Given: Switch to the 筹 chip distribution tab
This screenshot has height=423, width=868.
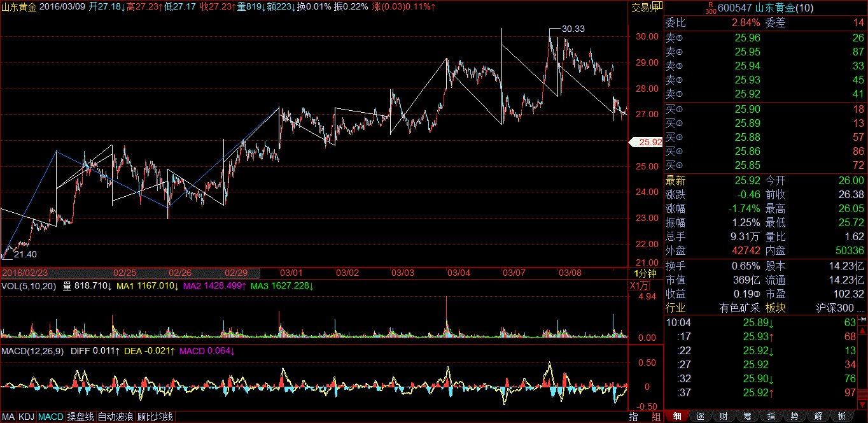Looking at the screenshot, I should point(747,417).
